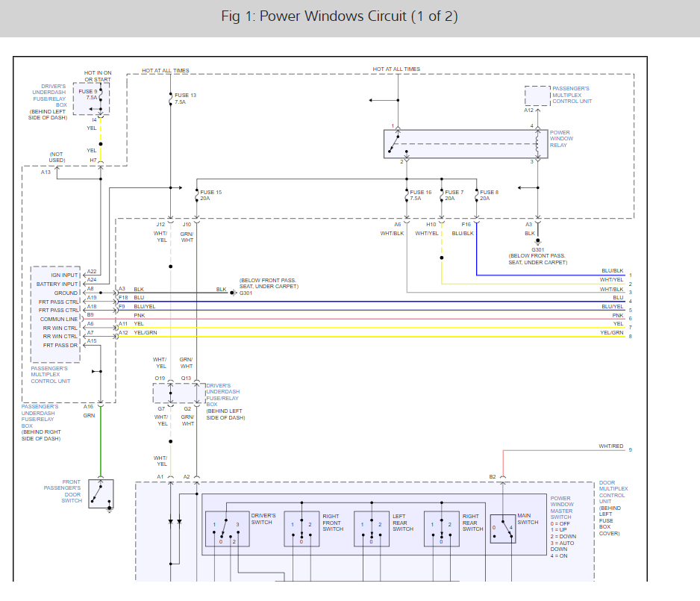Viewport: 700px width, 601px height.
Task: Click the Right Rear Switch symbol
Action: tap(441, 529)
